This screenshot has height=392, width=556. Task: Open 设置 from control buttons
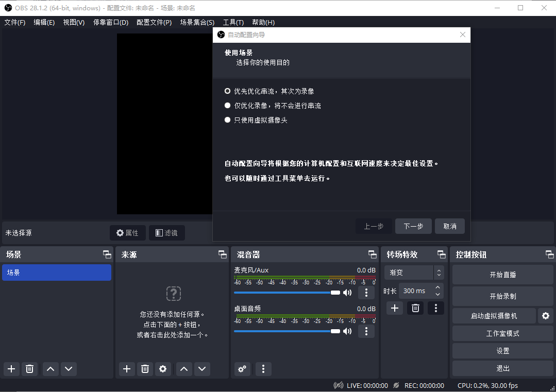(503, 351)
